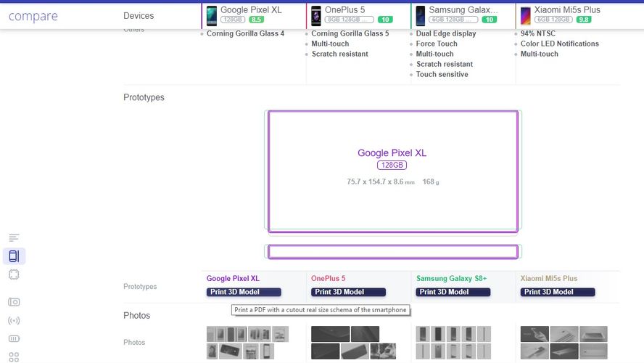
Task: Open the camera section icon in sidebar
Action: click(14, 302)
